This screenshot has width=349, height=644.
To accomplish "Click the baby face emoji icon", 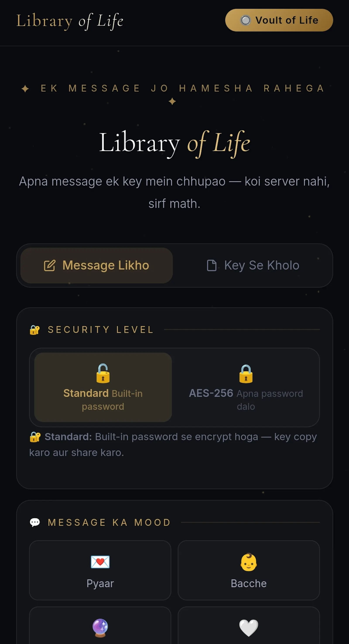I will click(249, 562).
